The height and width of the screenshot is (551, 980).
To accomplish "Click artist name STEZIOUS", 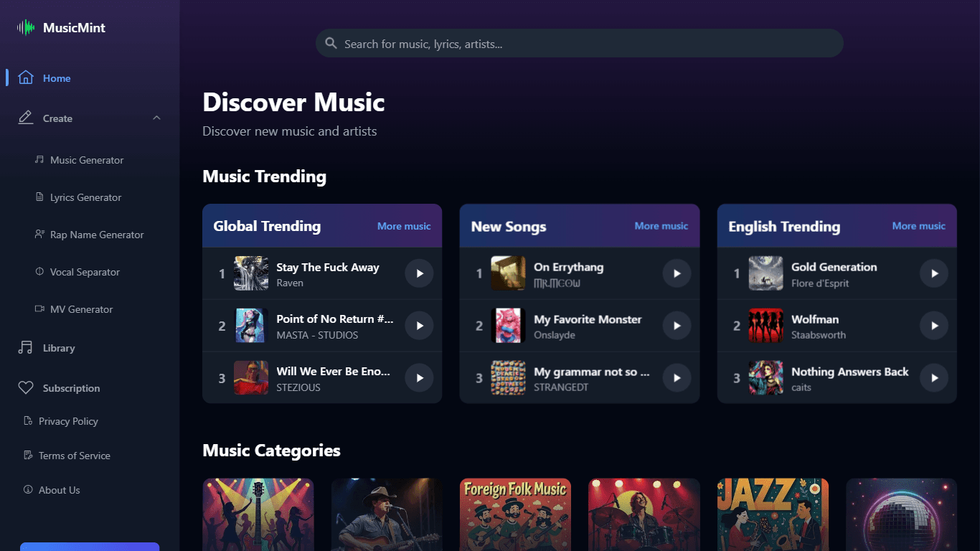I will (x=298, y=387).
